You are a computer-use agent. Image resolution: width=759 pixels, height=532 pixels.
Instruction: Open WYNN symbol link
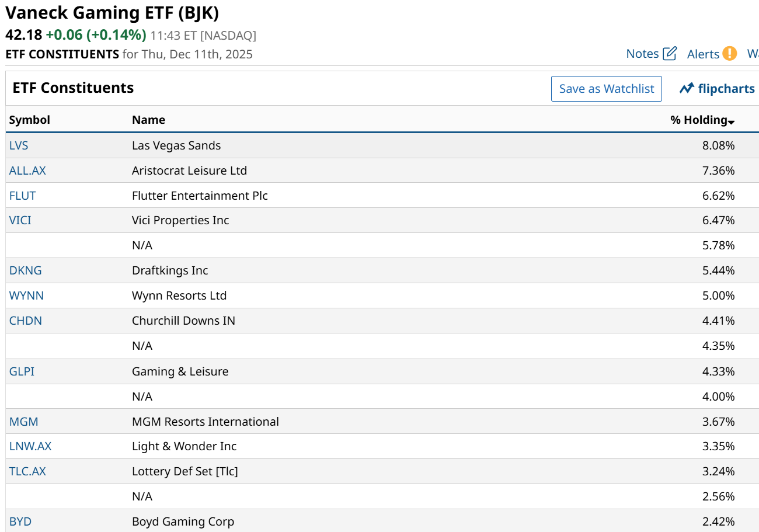[26, 295]
